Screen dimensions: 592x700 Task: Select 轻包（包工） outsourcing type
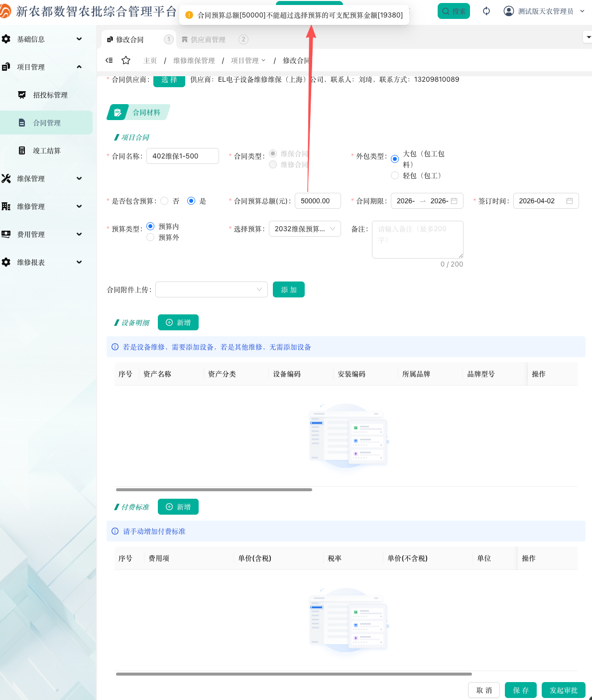pos(395,175)
